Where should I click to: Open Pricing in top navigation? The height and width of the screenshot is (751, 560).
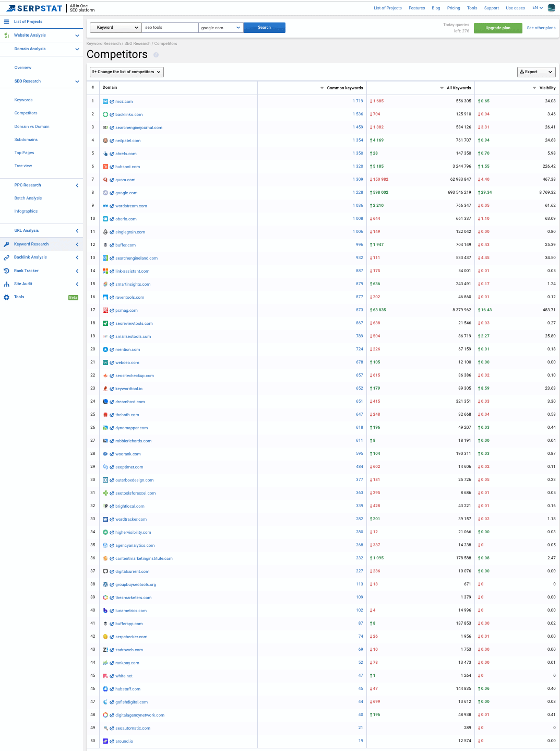point(454,8)
